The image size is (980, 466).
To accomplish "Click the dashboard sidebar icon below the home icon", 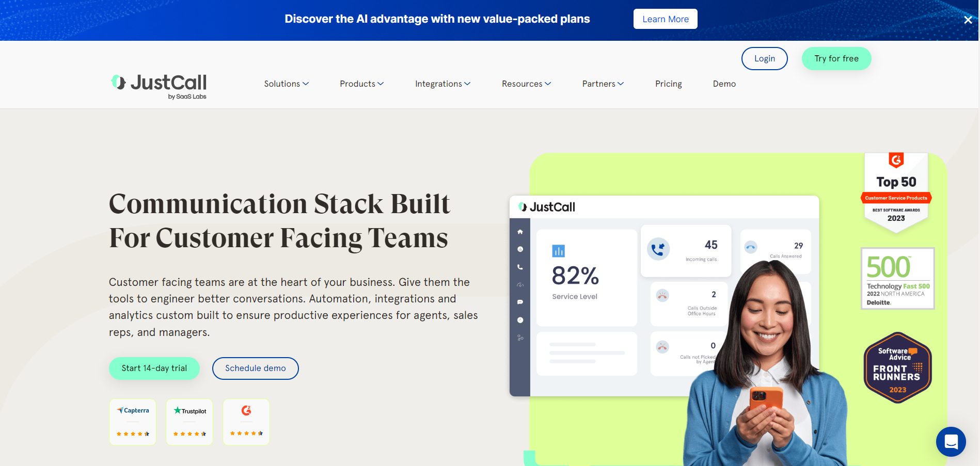I will 520,249.
